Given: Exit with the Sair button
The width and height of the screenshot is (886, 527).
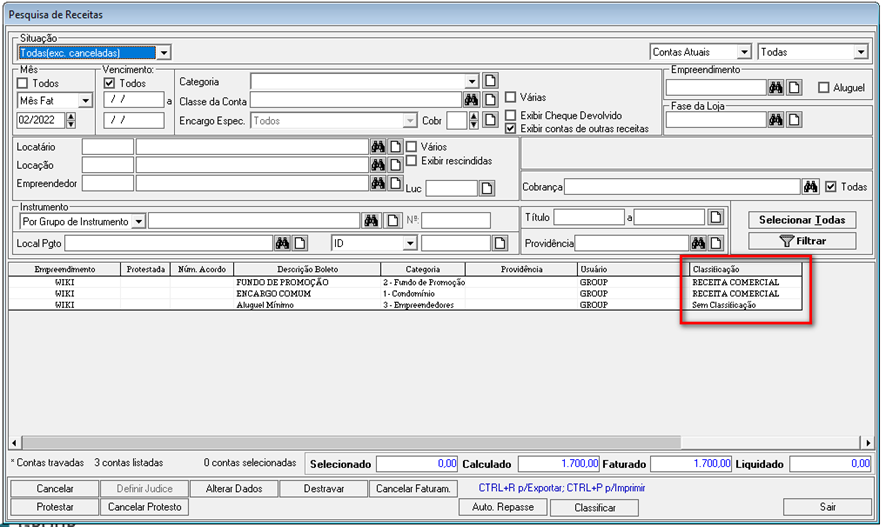Looking at the screenshot, I should pos(827,507).
